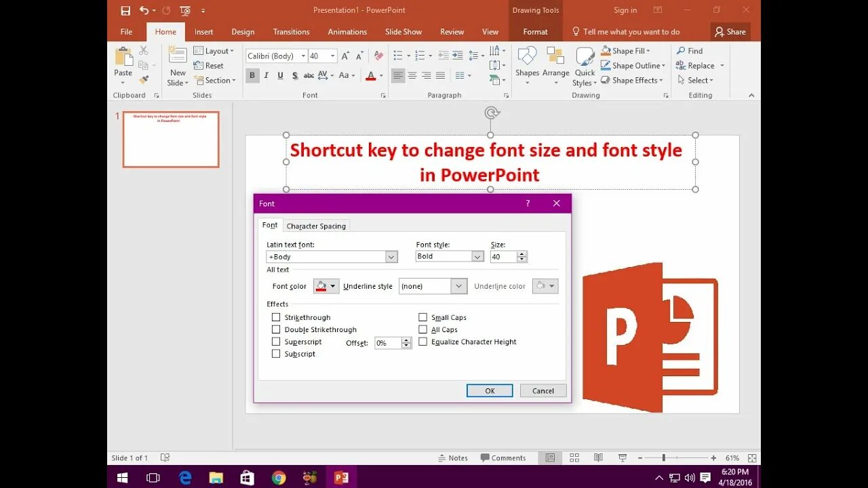
Task: Apply ribbon Strikethrough abc icon
Action: click(309, 76)
